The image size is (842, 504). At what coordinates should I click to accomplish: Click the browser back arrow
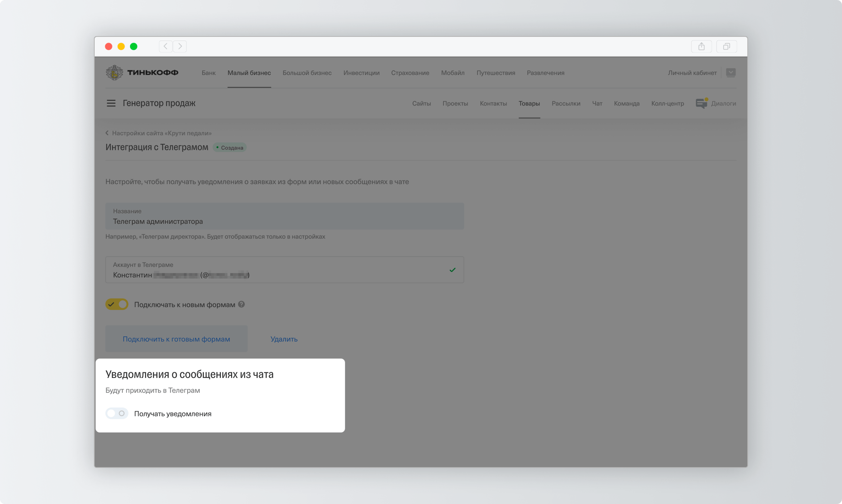coord(165,46)
